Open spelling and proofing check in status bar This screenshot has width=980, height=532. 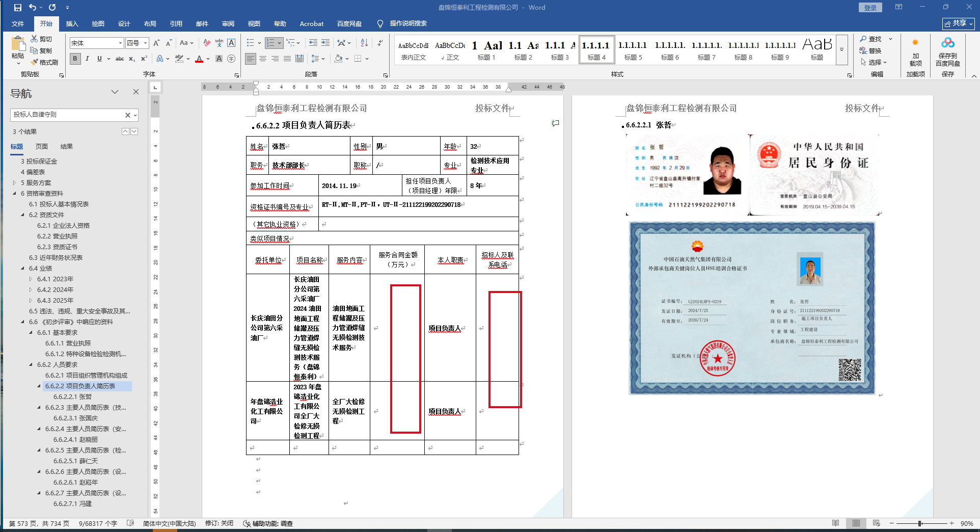[130, 523]
